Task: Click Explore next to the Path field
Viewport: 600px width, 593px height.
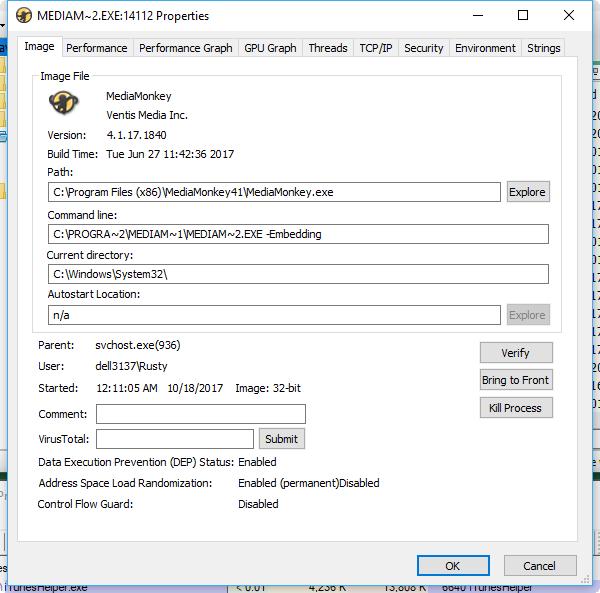Action: click(x=527, y=192)
